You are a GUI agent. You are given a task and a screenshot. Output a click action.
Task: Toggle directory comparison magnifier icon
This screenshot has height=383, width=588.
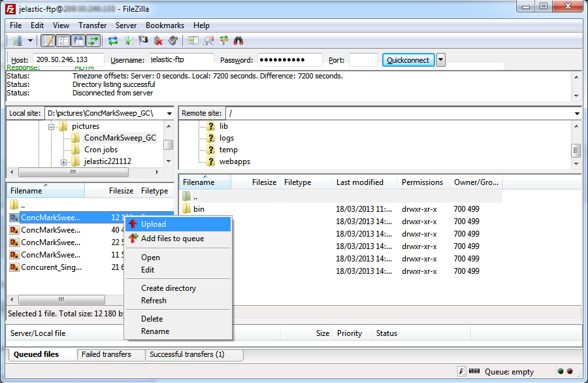pos(208,41)
